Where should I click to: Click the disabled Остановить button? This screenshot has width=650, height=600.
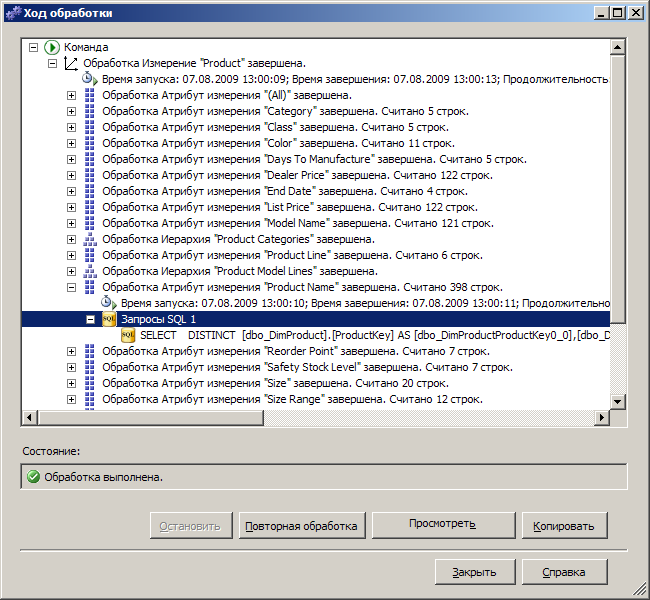pyautogui.click(x=191, y=525)
